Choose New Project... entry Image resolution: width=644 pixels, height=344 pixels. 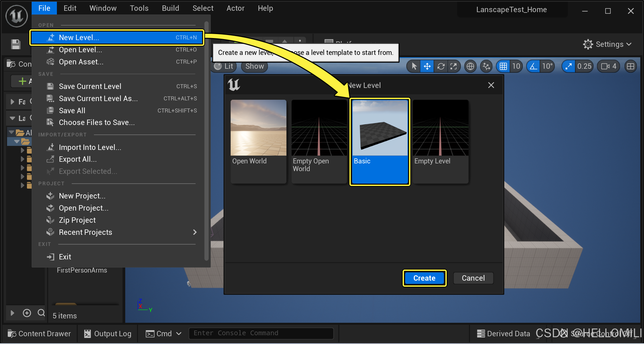pos(118,196)
